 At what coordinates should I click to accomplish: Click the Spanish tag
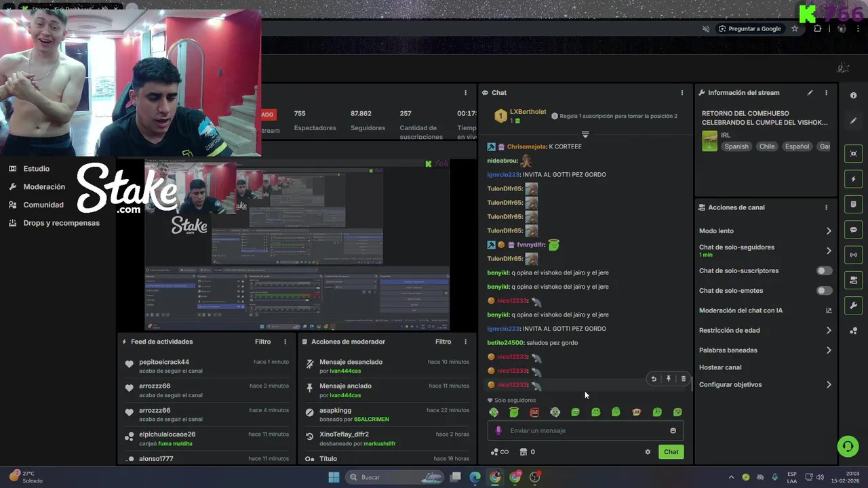pyautogui.click(x=736, y=146)
